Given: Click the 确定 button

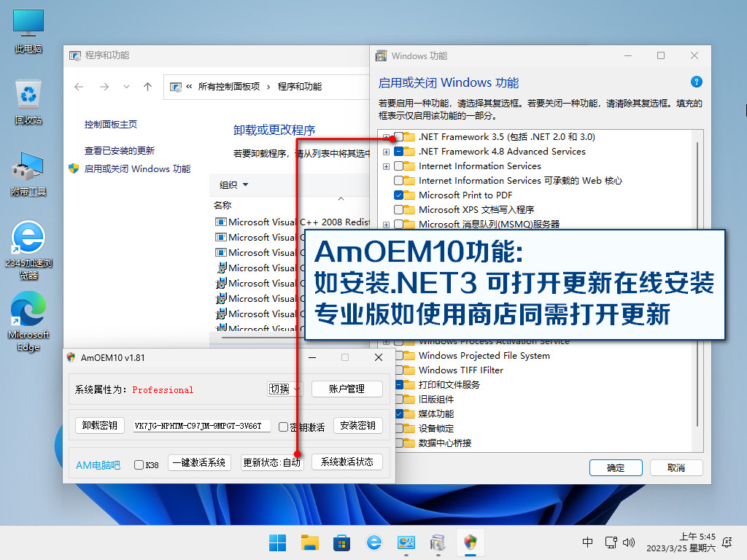Looking at the screenshot, I should pyautogui.click(x=616, y=468).
